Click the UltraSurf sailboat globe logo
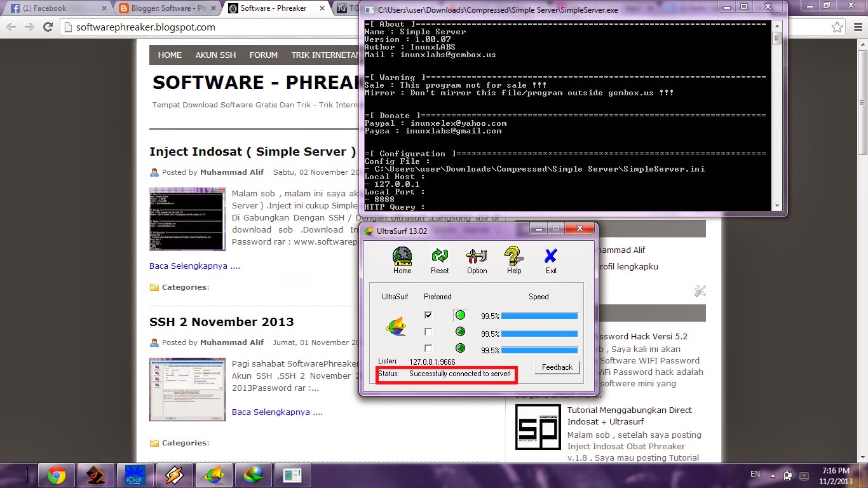Image resolution: width=868 pixels, height=488 pixels. tap(396, 327)
